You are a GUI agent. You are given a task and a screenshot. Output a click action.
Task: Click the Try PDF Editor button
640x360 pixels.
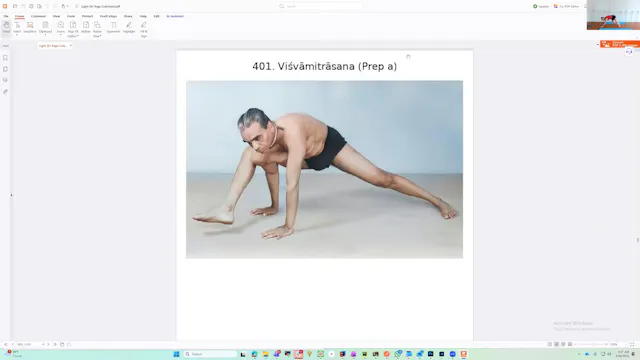pos(567,6)
